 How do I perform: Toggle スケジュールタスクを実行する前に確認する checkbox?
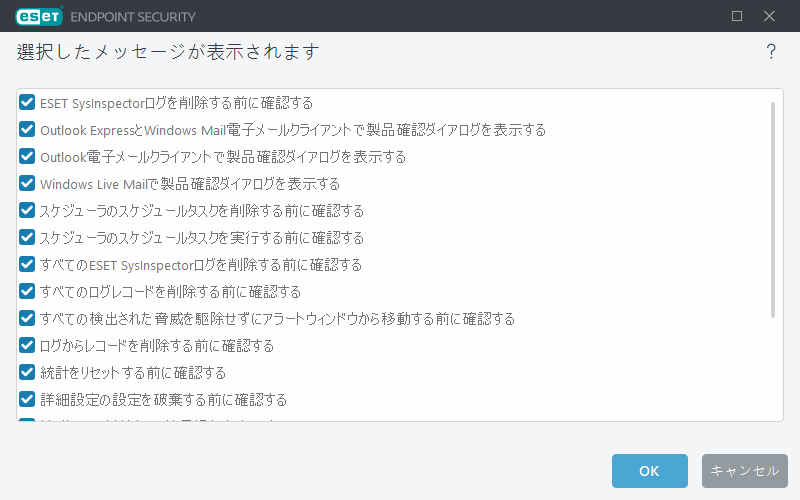point(27,237)
